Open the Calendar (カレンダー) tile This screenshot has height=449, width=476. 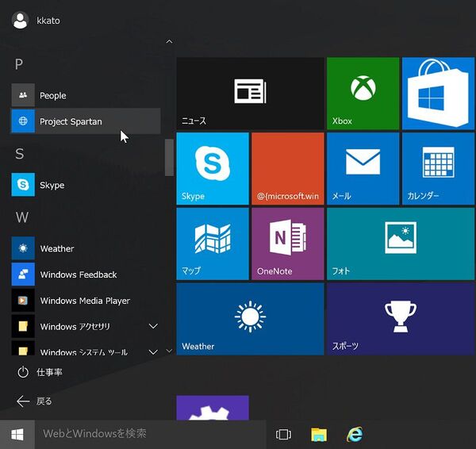[x=439, y=168]
